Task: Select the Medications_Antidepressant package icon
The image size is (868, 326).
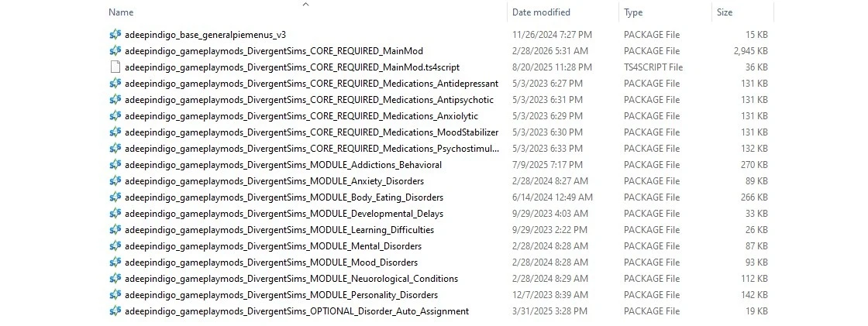Action: 115,84
